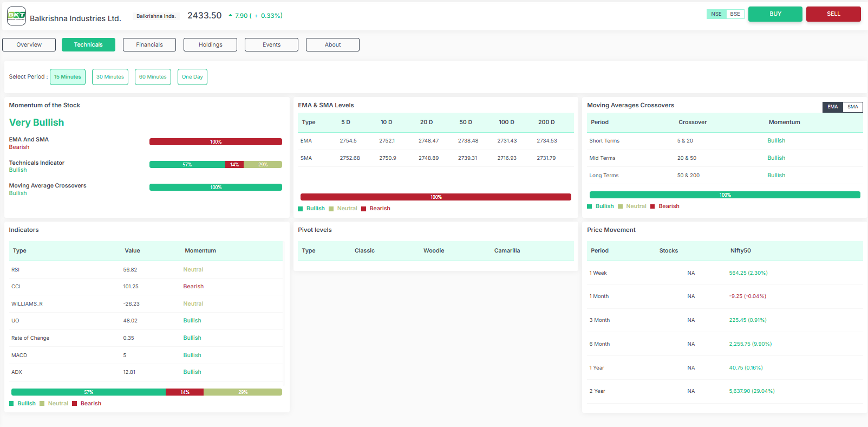Click the Very Bullish momentum heading
868x427 pixels.
(37, 122)
